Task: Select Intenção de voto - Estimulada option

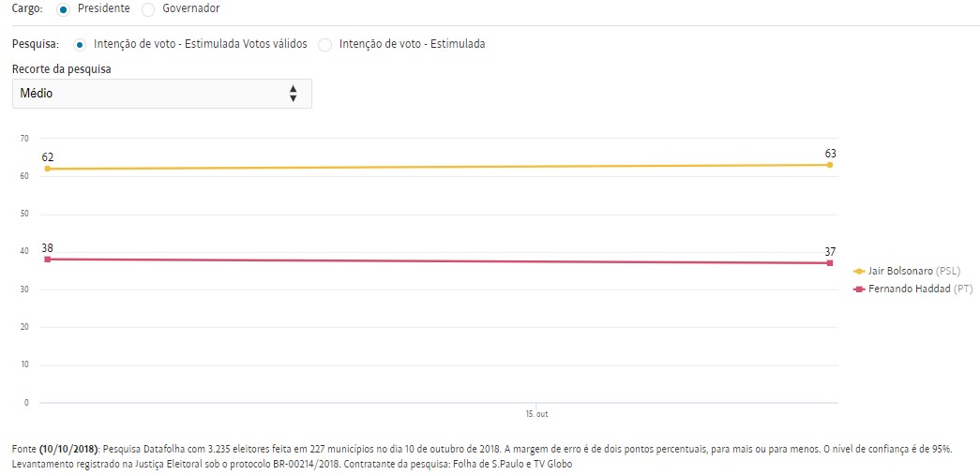Action: [x=325, y=44]
